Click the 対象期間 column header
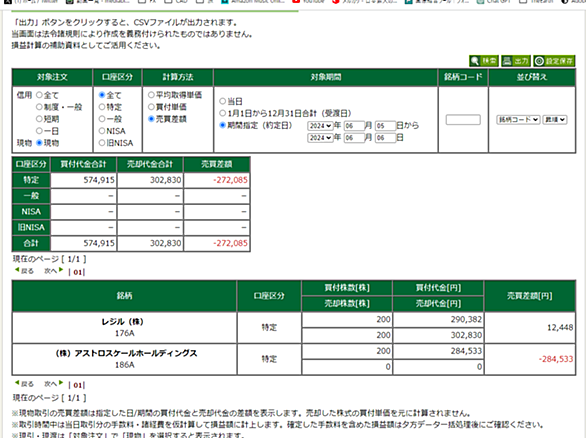 [326, 77]
